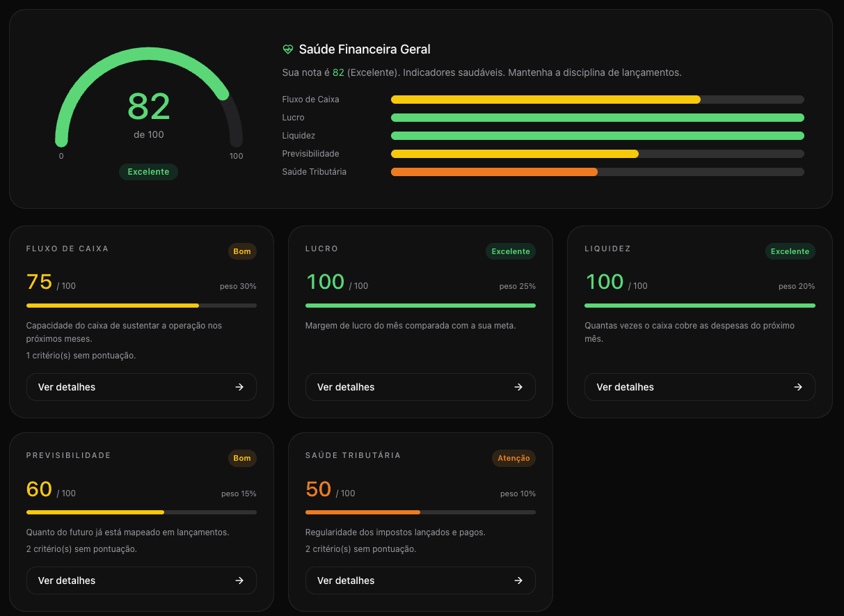Click the arrow icon in Lucro card

[518, 387]
